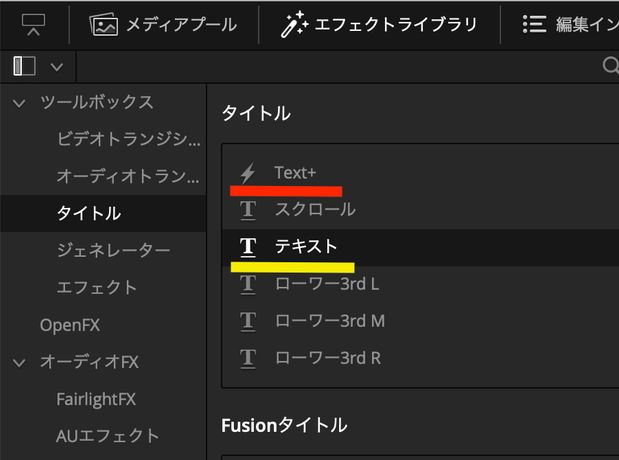Select OpenFX in the sidebar
Viewport: 619px width, 460px height.
70,325
